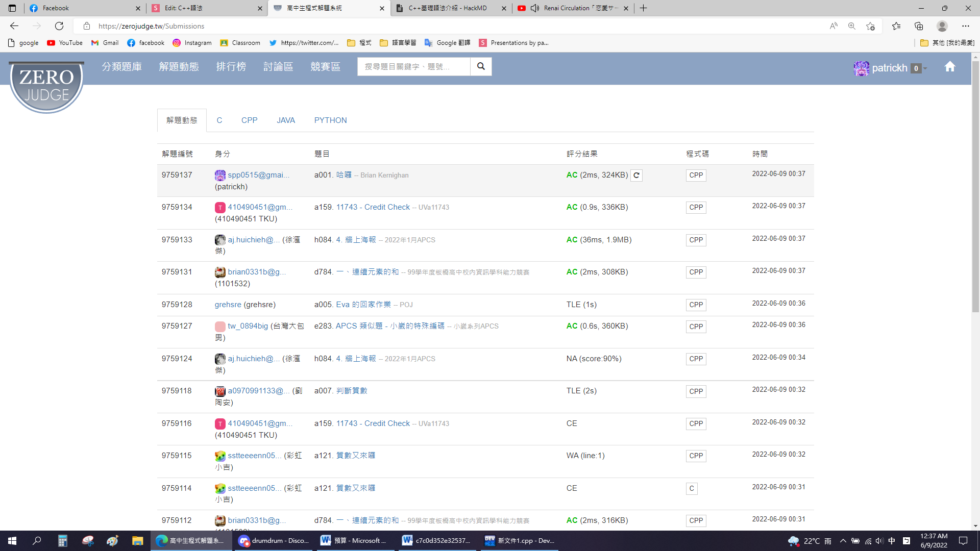Open Dev-C++ from the taskbar
The height and width of the screenshot is (551, 980).
[520, 541]
